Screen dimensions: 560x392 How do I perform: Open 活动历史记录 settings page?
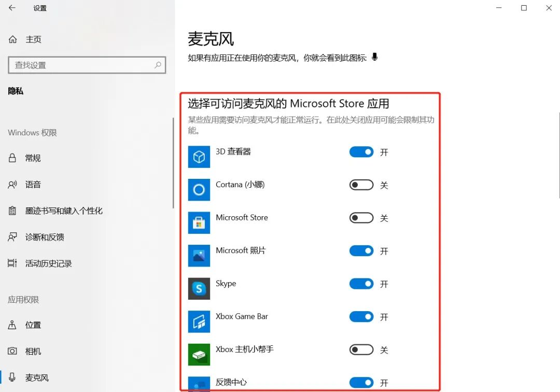point(49,263)
